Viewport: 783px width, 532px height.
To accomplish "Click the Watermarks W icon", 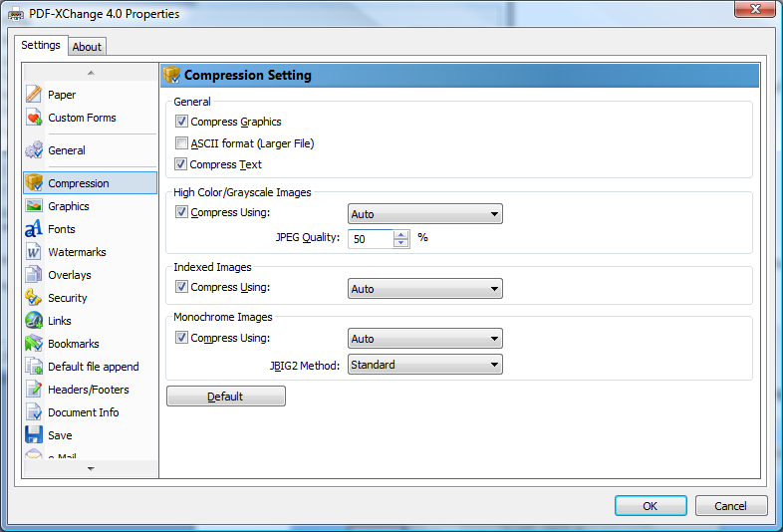I will pos(34,252).
